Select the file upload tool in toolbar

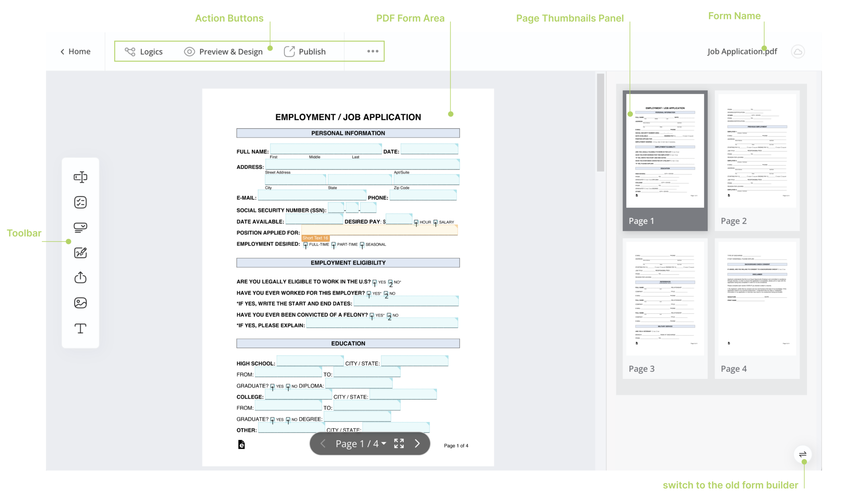point(80,278)
